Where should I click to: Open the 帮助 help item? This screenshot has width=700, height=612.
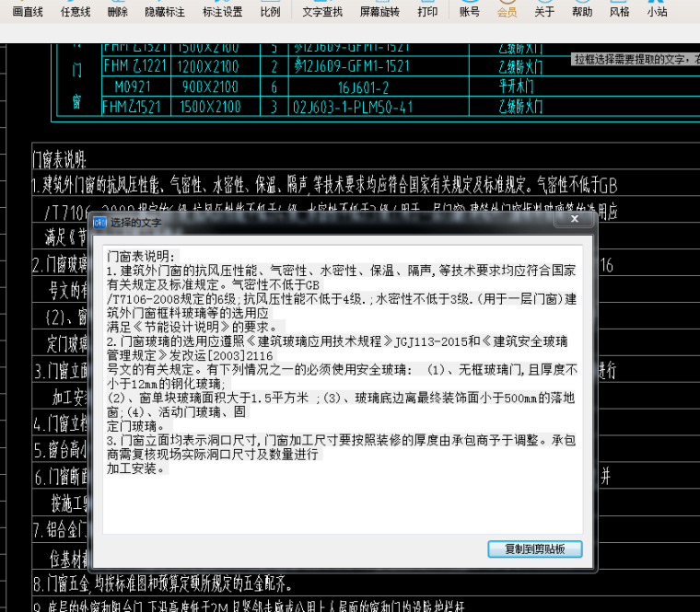pos(582,12)
